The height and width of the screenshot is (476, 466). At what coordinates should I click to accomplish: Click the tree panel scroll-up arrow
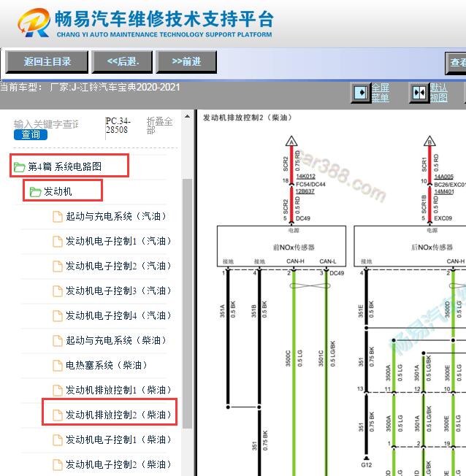coord(187,116)
